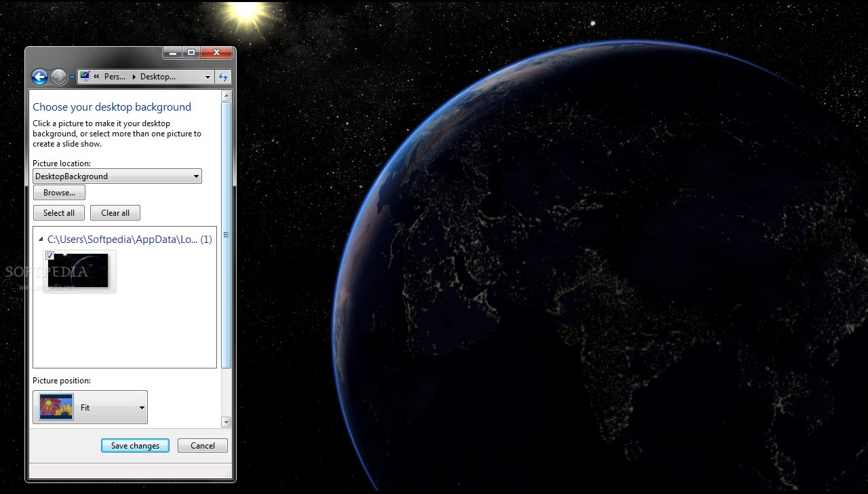Click the Browse... button

coord(59,193)
